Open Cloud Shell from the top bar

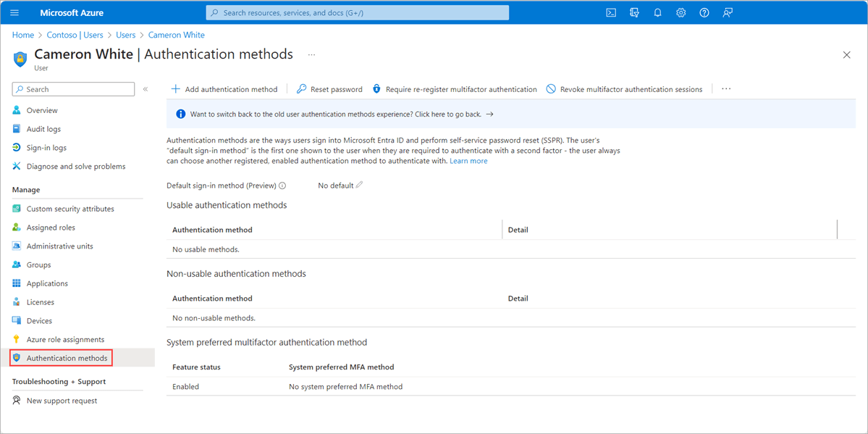610,12
